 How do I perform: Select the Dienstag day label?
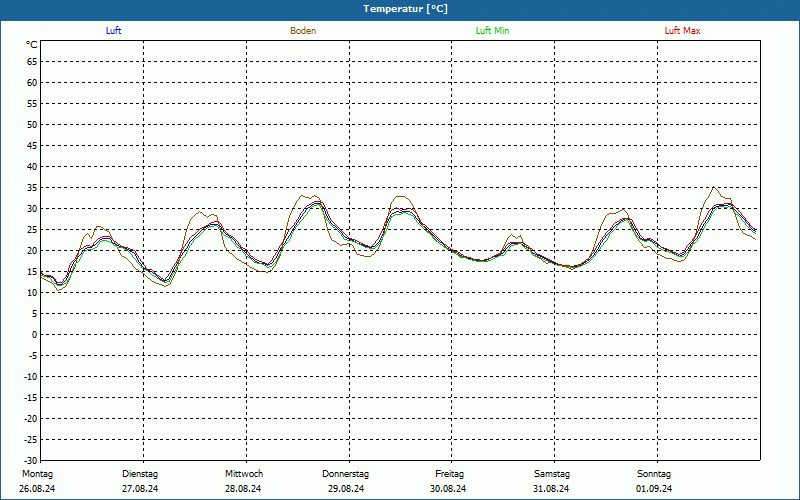coord(140,474)
